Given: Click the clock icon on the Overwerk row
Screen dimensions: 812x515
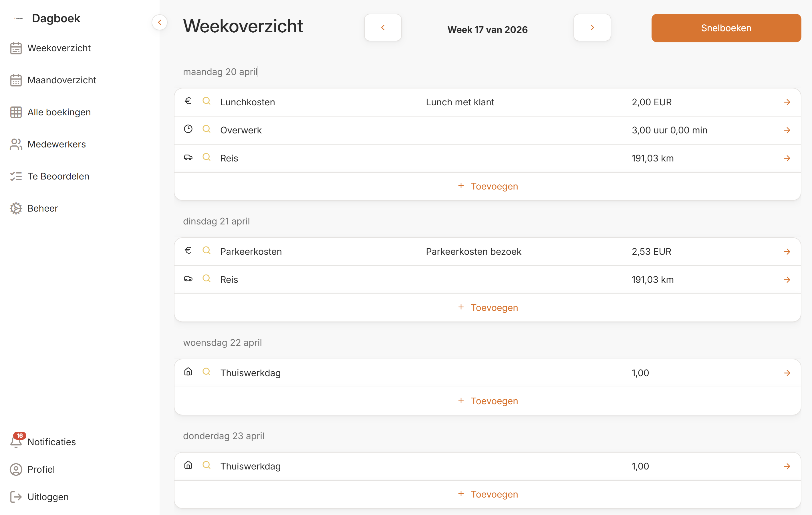Looking at the screenshot, I should (x=188, y=129).
